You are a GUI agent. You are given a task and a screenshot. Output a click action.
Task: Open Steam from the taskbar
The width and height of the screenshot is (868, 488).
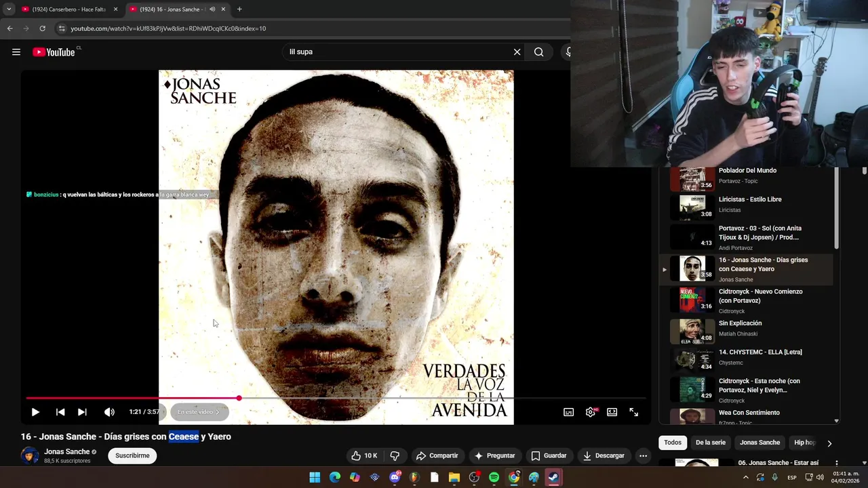point(554,477)
